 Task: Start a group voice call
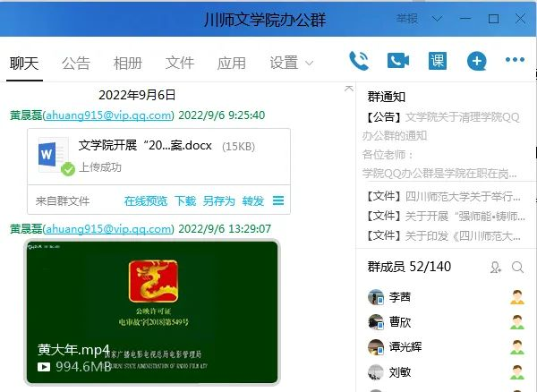click(359, 61)
